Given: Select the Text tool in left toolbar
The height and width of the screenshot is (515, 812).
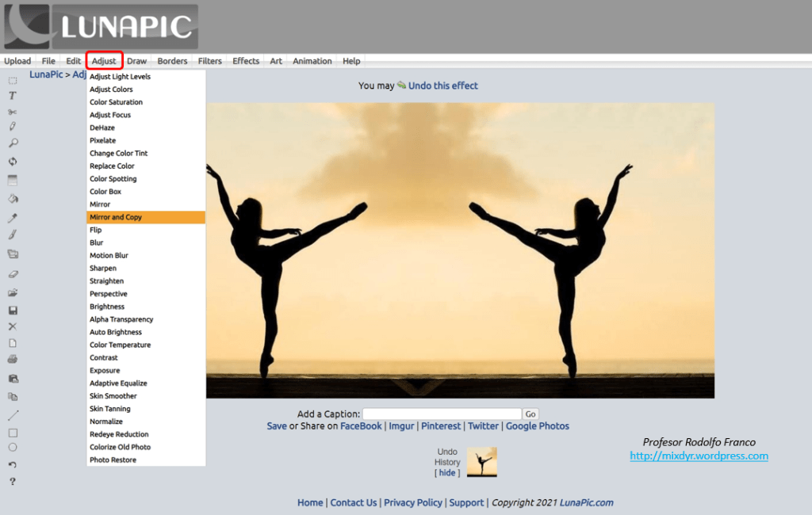Looking at the screenshot, I should coord(13,96).
